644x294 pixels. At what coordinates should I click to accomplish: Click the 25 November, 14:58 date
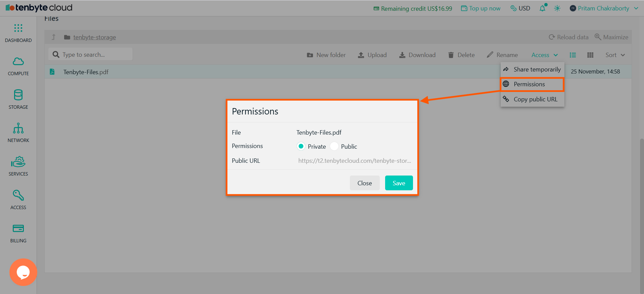coord(595,71)
